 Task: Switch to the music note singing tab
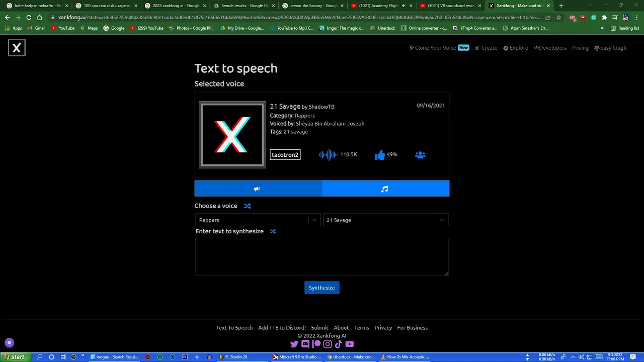point(385,189)
